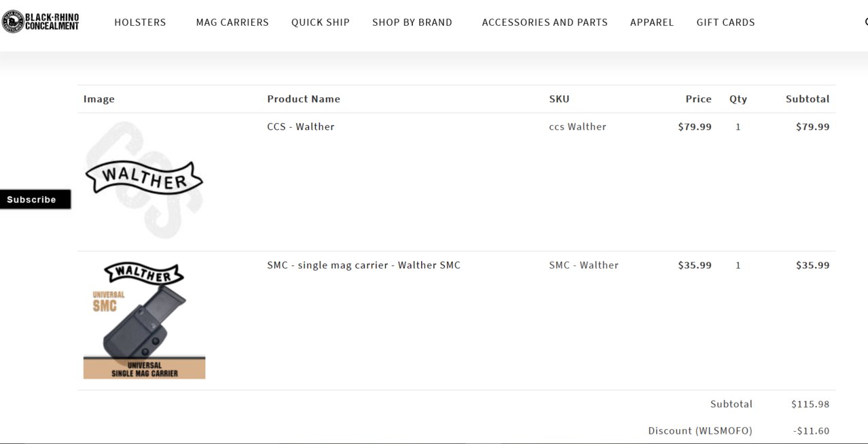Open the Holsters menu
Image resolution: width=868 pixels, height=444 pixels.
pos(140,22)
